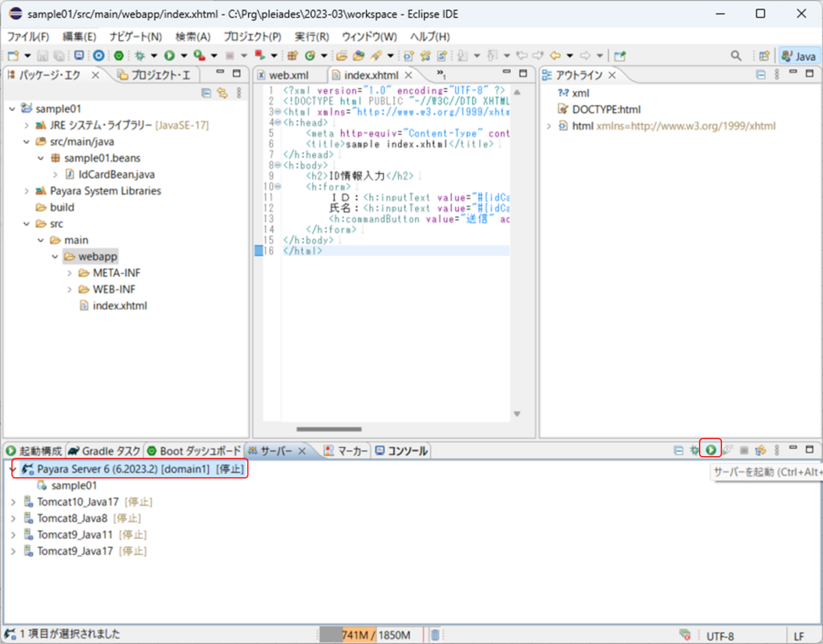
Task: Open the File (ファイル) menu
Action: [27, 36]
